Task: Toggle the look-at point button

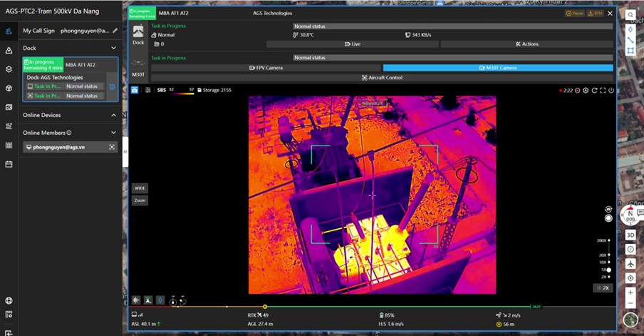Action: tap(148, 300)
